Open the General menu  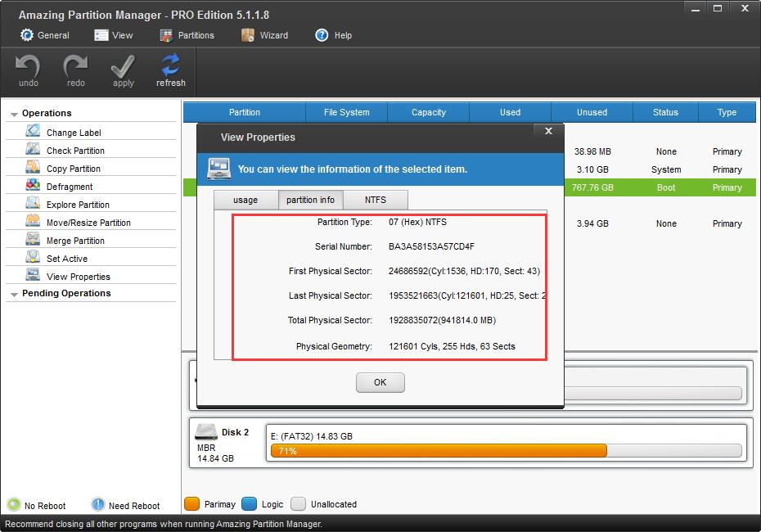pos(45,35)
